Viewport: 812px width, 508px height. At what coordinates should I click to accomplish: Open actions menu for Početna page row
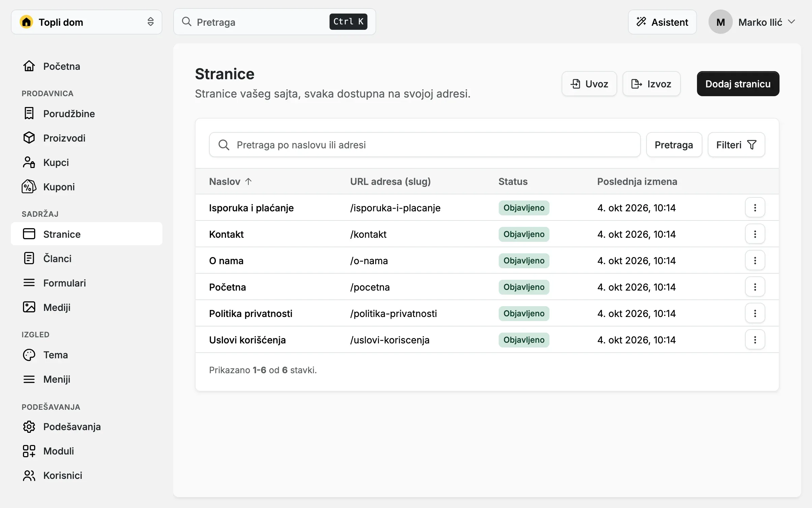click(755, 287)
